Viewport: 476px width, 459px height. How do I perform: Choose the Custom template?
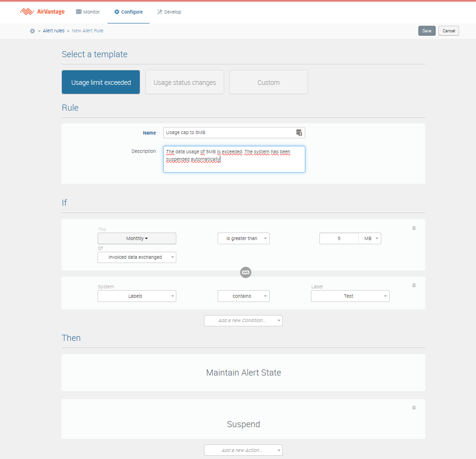point(269,83)
